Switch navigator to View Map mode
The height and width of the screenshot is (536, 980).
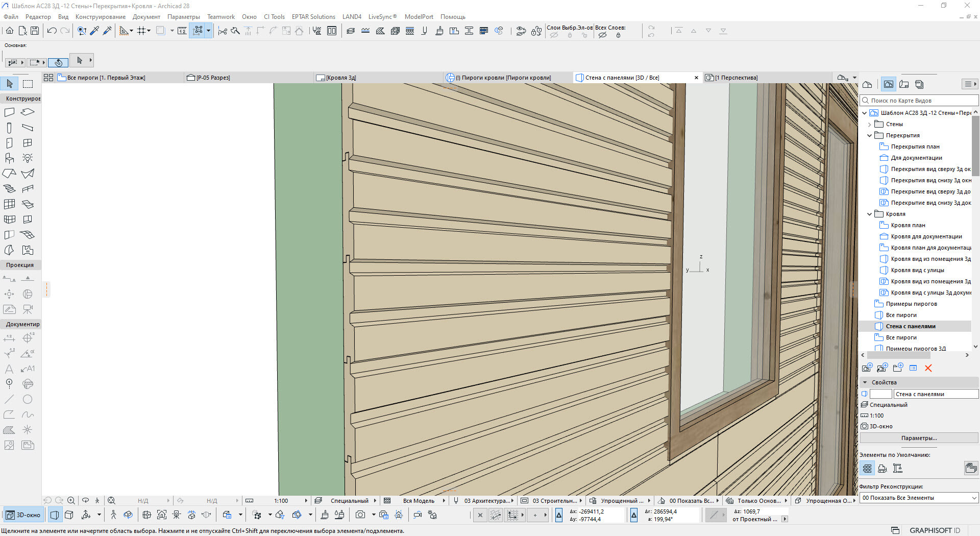888,84
